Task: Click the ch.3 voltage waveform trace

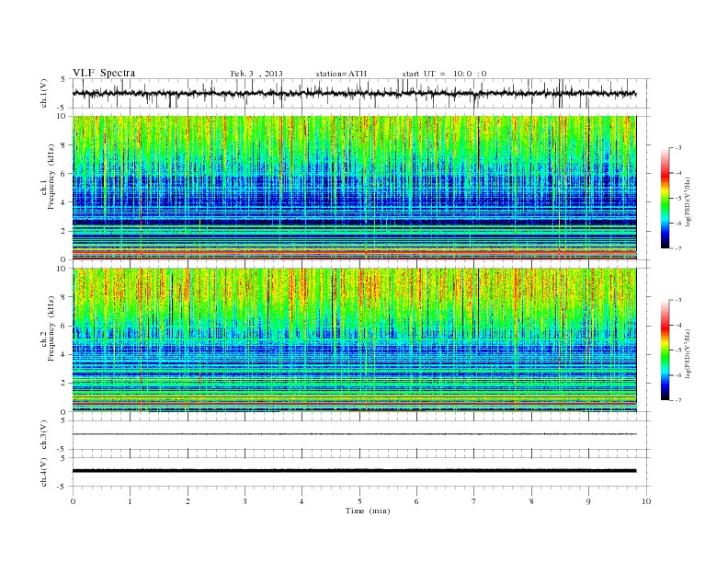Action: tap(354, 434)
